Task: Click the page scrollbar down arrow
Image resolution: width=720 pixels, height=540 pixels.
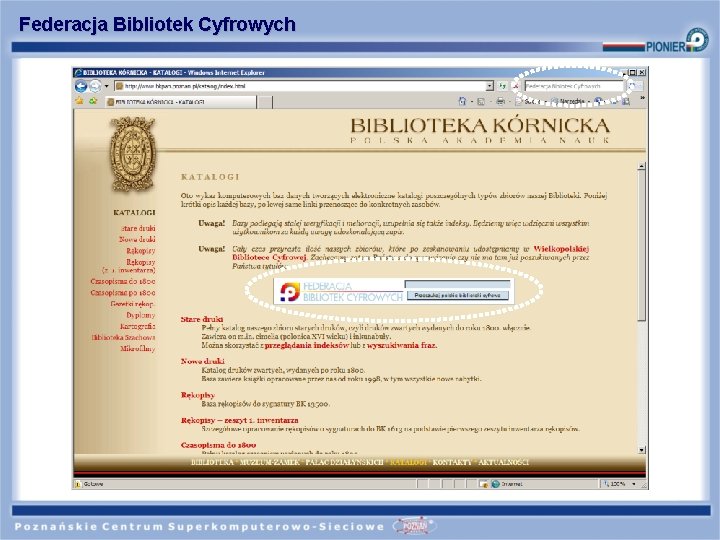Action: tap(641, 450)
